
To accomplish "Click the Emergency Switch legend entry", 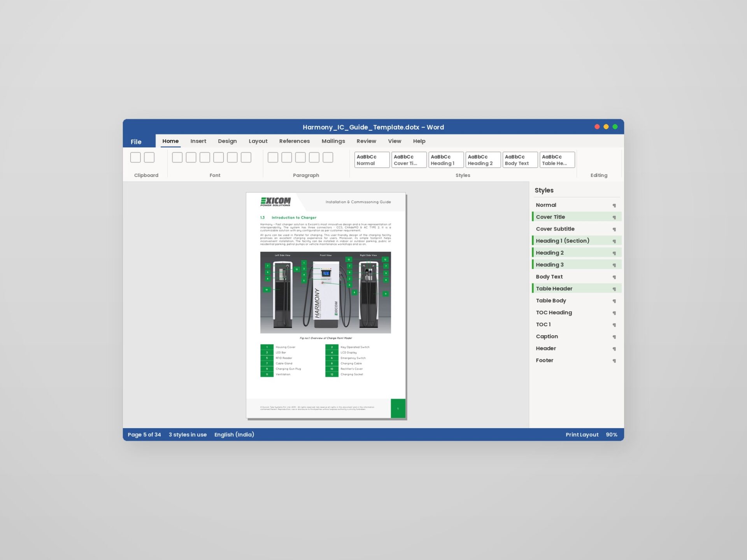I will [x=353, y=358].
